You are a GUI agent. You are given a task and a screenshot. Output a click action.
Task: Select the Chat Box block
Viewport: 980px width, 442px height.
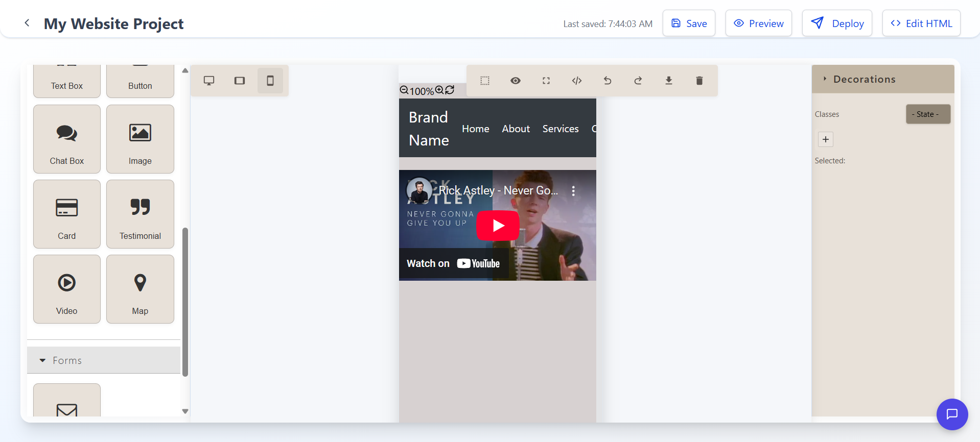(x=67, y=139)
